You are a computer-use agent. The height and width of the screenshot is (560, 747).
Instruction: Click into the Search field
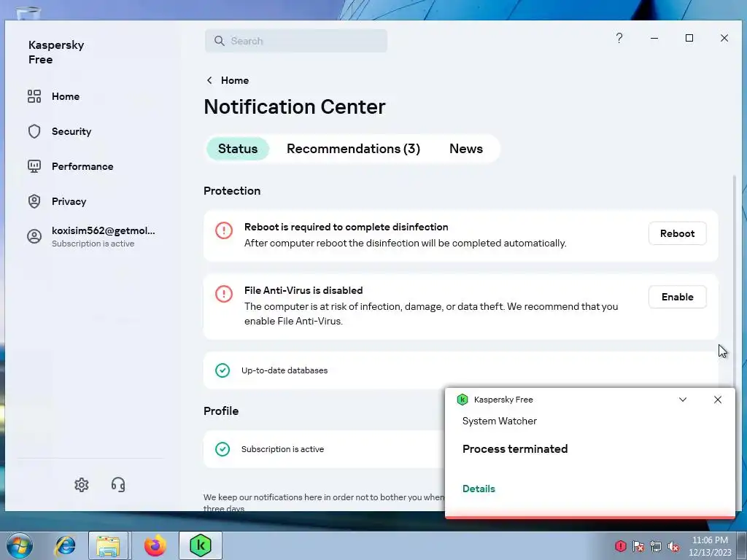296,41
